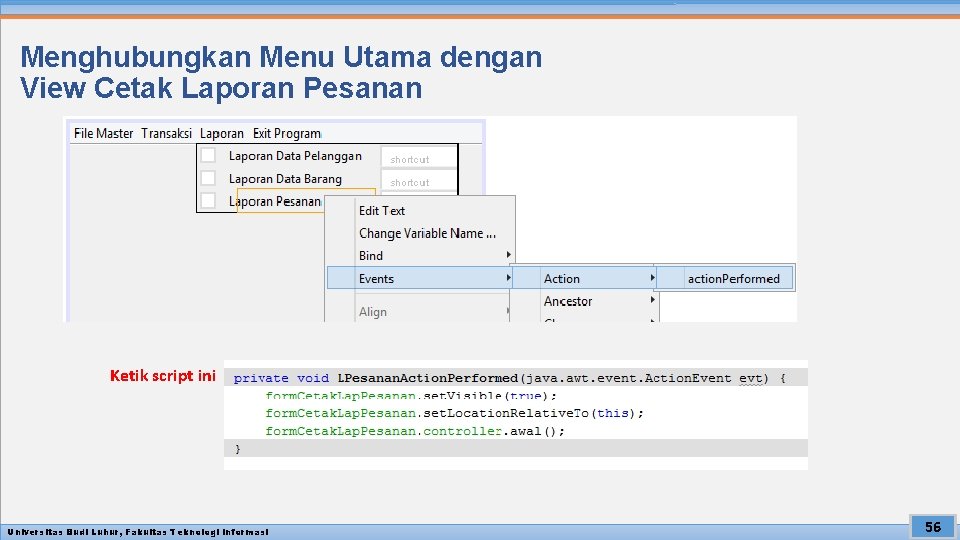Toggle checkbox beside Laporan Pesanan
960x540 pixels.
[x=208, y=201]
